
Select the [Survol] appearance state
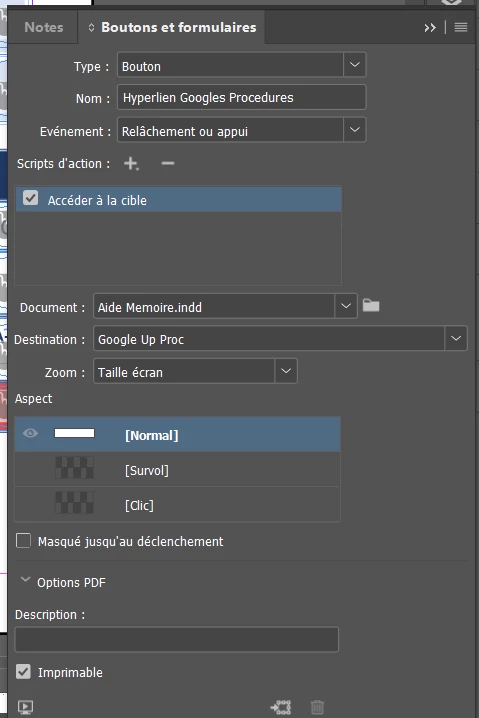177,470
